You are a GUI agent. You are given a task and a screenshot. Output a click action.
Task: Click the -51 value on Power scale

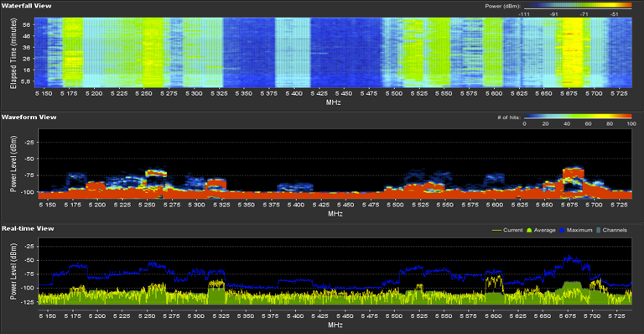(614, 14)
